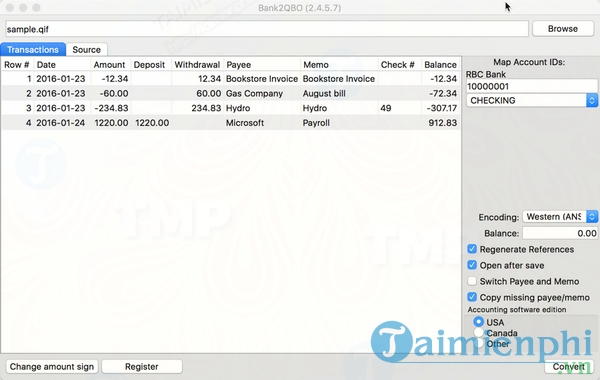
Task: Select the Gas Company payee cell
Action: (x=262, y=93)
